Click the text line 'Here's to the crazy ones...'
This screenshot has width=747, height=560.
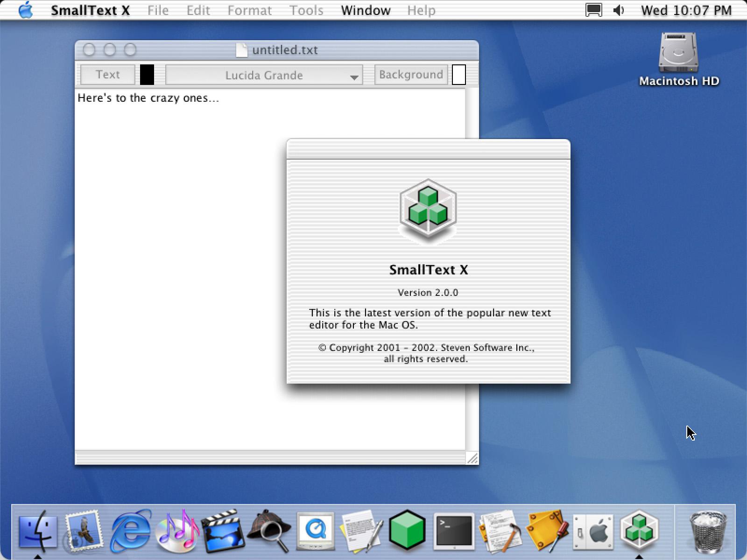148,98
